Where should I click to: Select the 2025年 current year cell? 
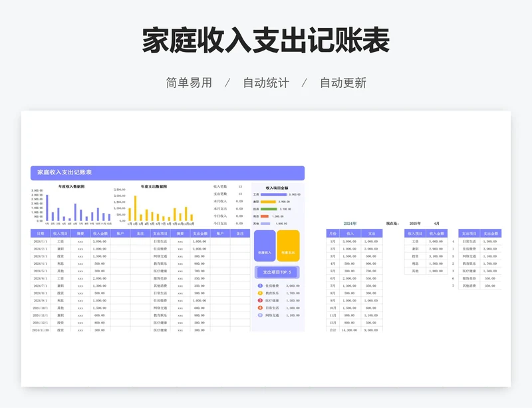tap(415, 224)
